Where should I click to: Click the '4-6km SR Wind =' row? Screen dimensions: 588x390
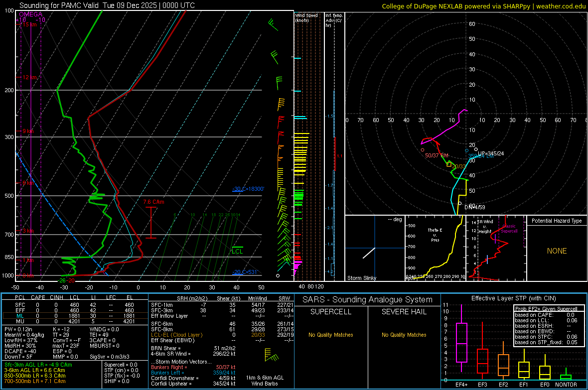click(x=193, y=354)
